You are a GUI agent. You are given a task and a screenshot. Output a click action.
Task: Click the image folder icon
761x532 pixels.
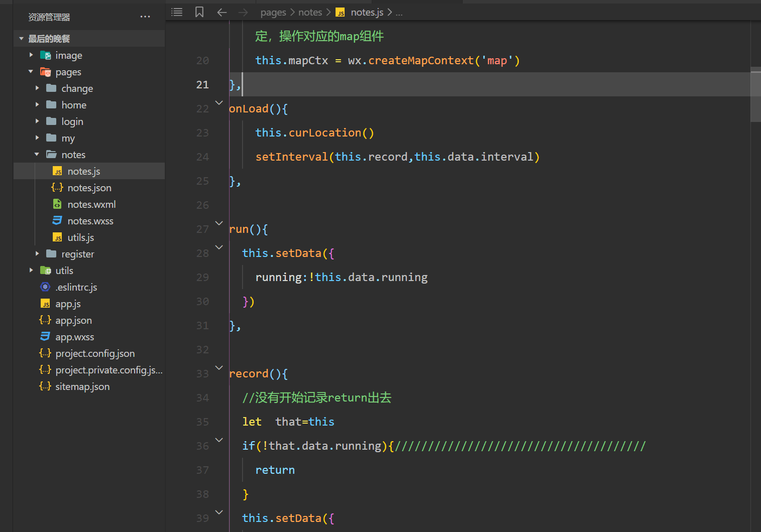pyautogui.click(x=46, y=55)
